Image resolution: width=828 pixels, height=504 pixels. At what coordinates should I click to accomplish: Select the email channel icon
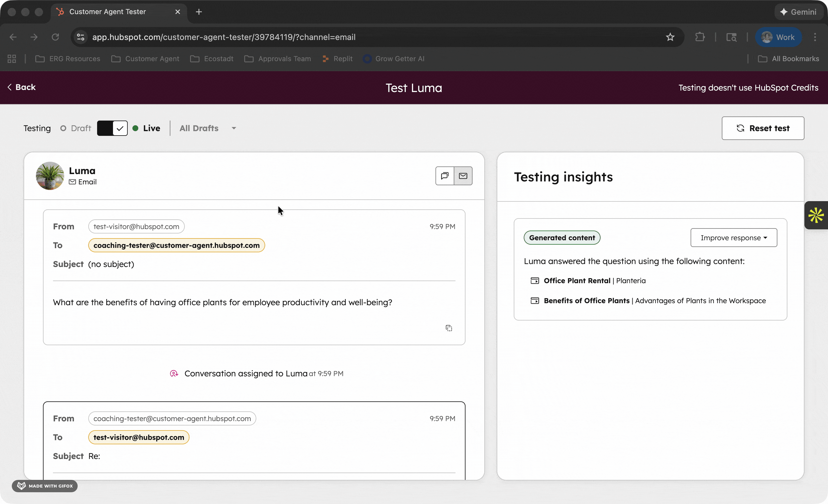tap(463, 176)
